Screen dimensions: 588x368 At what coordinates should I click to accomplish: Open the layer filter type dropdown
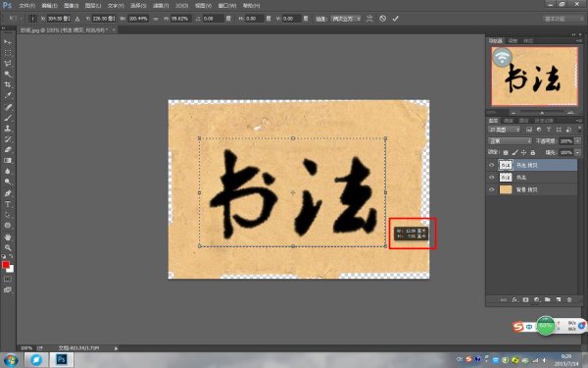point(505,130)
